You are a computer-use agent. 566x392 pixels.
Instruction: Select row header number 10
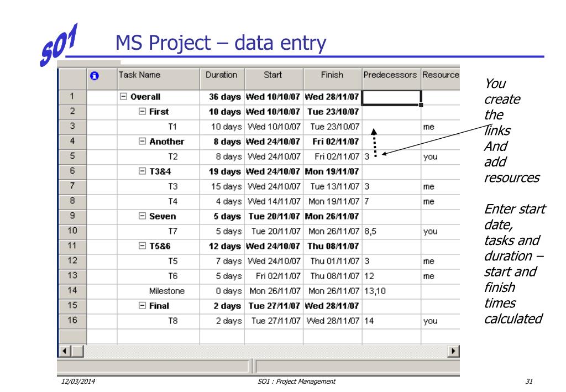click(72, 231)
